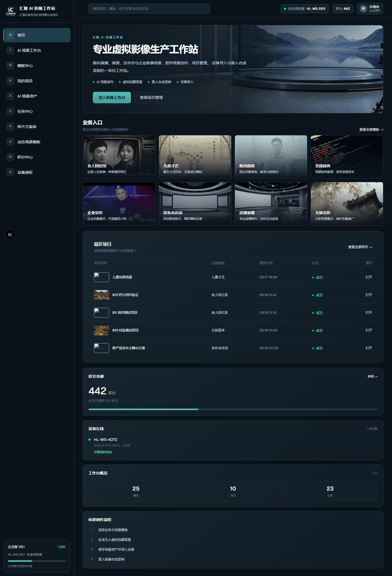Click the 23 任务 overview tile
Viewport: 392px width, 576px height.
(330, 491)
